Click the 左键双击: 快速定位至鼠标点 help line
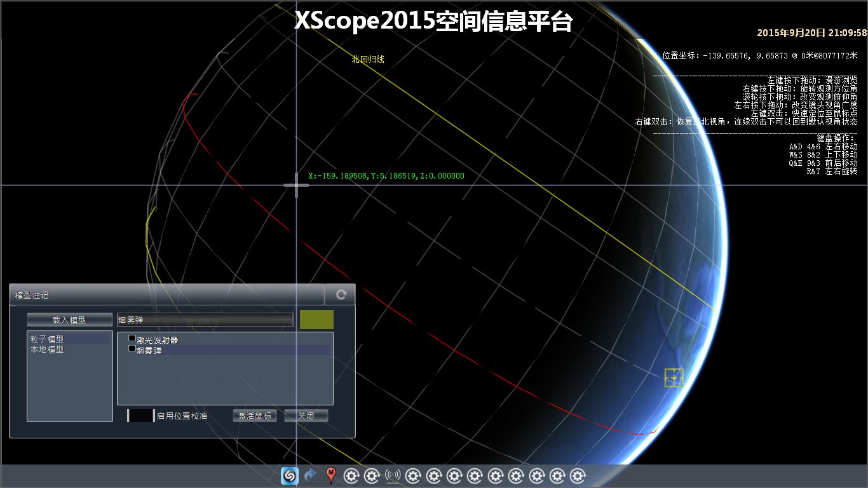 coord(804,113)
